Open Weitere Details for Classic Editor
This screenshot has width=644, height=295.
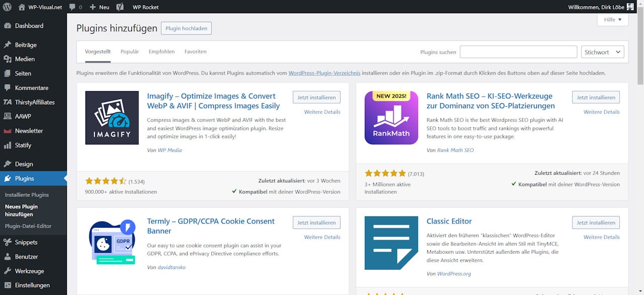[x=601, y=237]
